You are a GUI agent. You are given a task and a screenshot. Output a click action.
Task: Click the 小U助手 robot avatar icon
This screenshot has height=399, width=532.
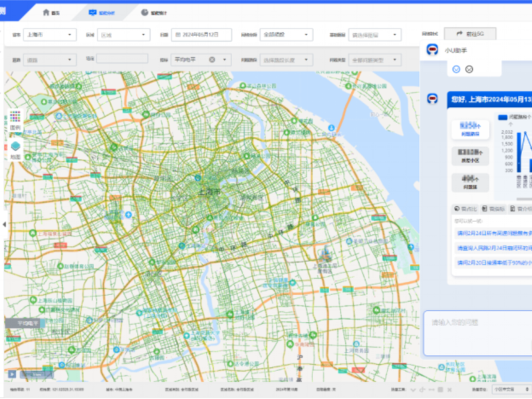point(432,51)
